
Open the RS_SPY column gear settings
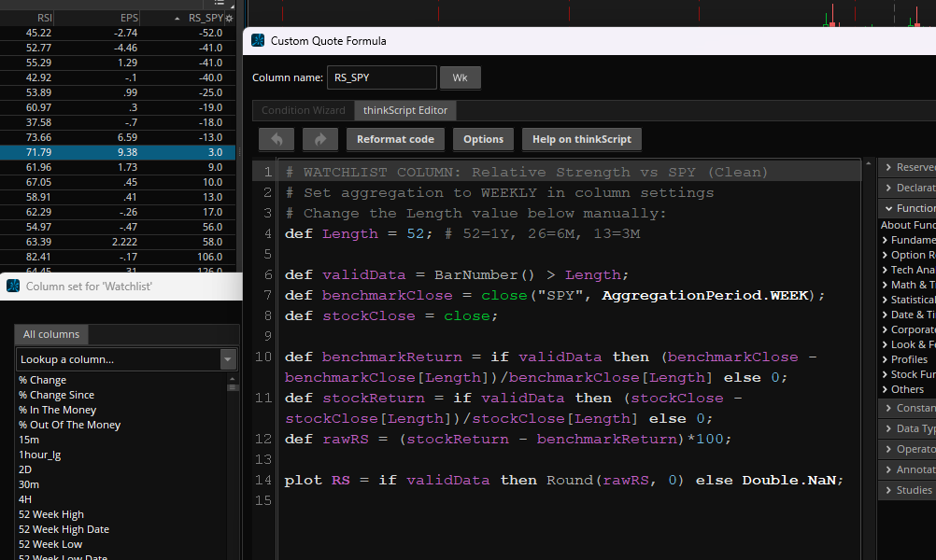click(x=229, y=19)
